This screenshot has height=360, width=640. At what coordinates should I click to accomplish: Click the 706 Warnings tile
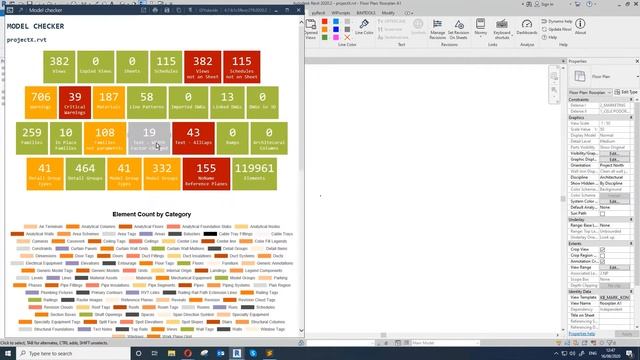tap(41, 102)
